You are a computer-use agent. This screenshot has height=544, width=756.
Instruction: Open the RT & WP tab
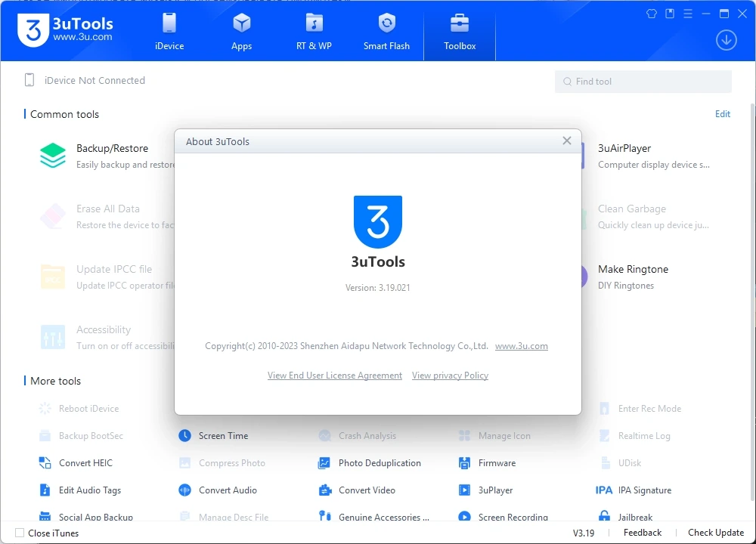(x=314, y=32)
